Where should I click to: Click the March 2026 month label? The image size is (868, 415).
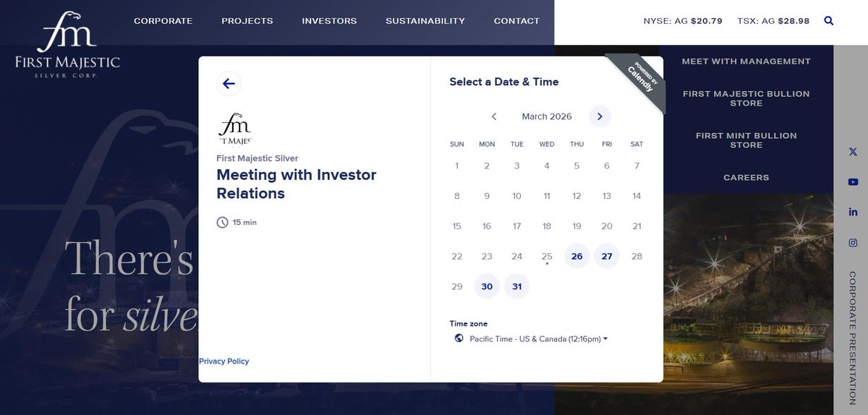547,116
